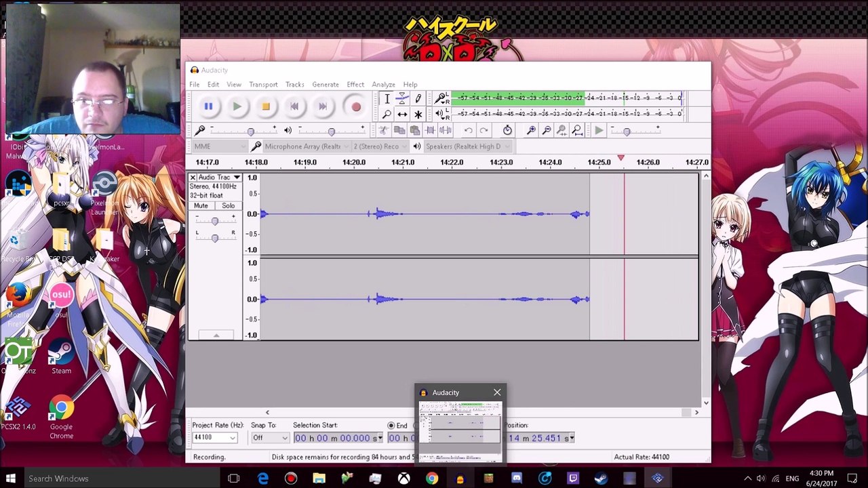Select the Multi-Tool (asterisk) mode
The image size is (868, 488).
pos(418,115)
